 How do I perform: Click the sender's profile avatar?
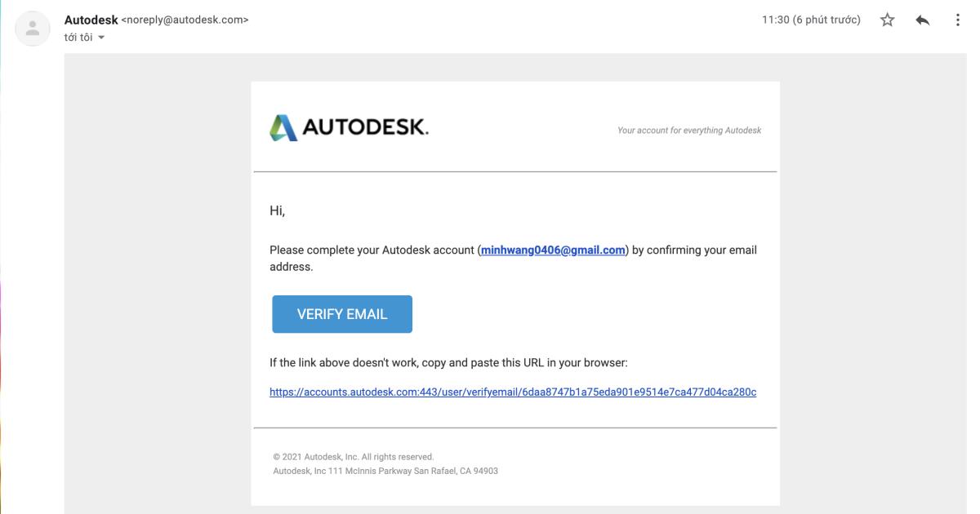33,28
